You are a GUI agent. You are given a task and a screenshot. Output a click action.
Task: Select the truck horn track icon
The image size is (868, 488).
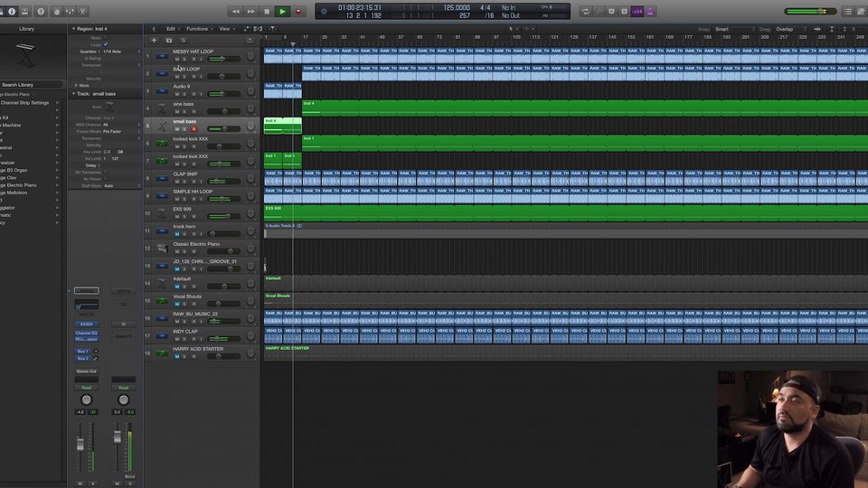click(x=162, y=230)
